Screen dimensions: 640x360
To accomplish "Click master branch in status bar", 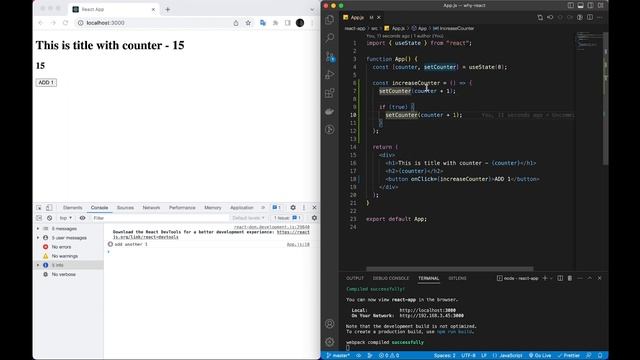I will click(x=338, y=356).
